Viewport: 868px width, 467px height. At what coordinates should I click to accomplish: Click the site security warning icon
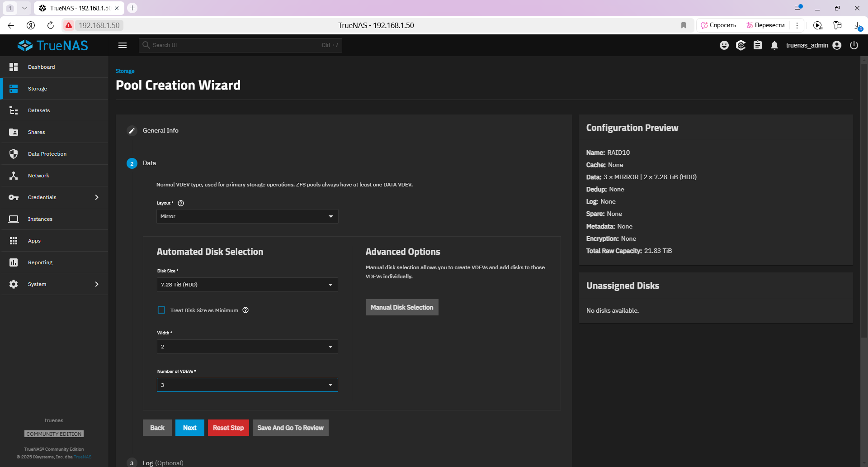(69, 25)
